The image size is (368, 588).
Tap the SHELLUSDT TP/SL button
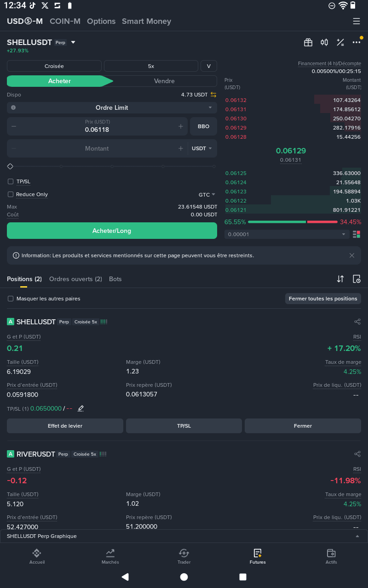pyautogui.click(x=184, y=426)
